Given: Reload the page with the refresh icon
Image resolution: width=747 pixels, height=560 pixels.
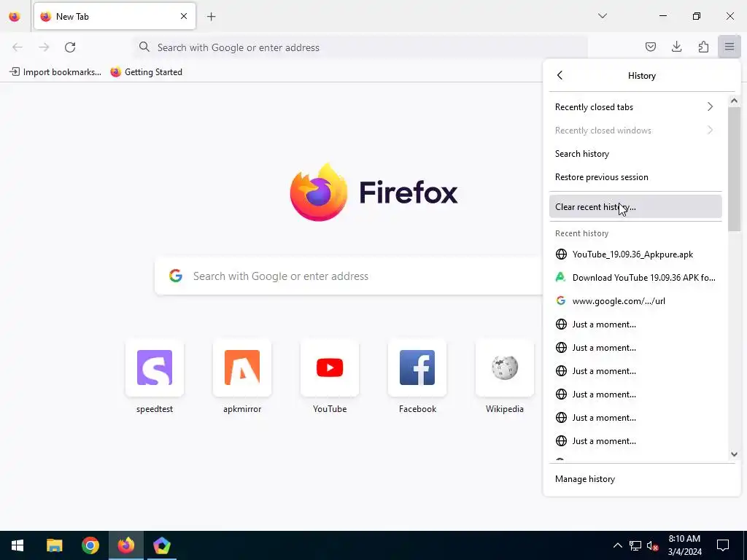Looking at the screenshot, I should click(70, 47).
